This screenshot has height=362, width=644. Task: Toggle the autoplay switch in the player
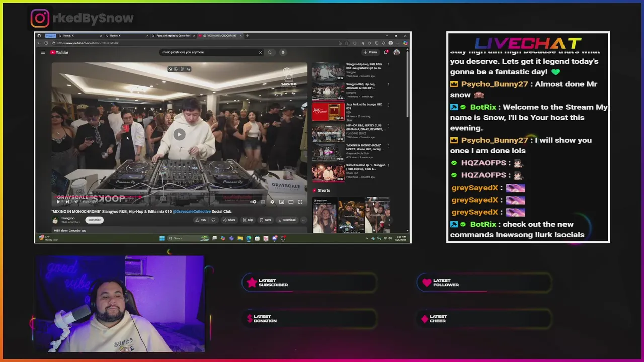[x=253, y=202]
